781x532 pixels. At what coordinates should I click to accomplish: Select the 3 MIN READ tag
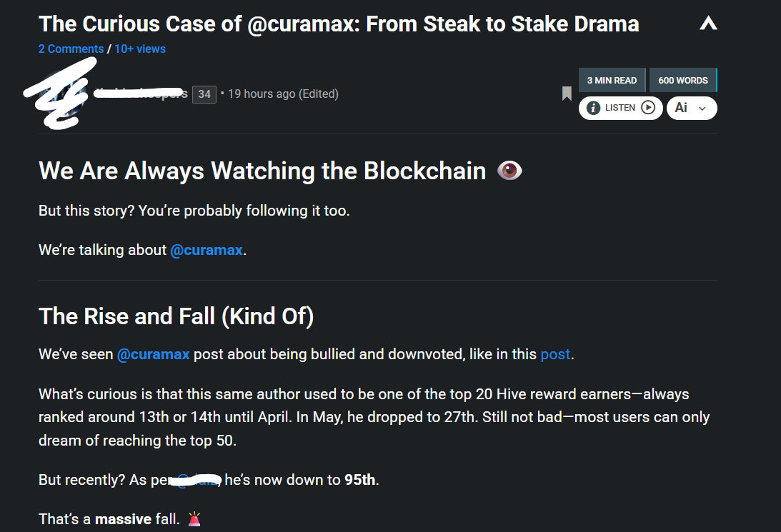(x=612, y=80)
